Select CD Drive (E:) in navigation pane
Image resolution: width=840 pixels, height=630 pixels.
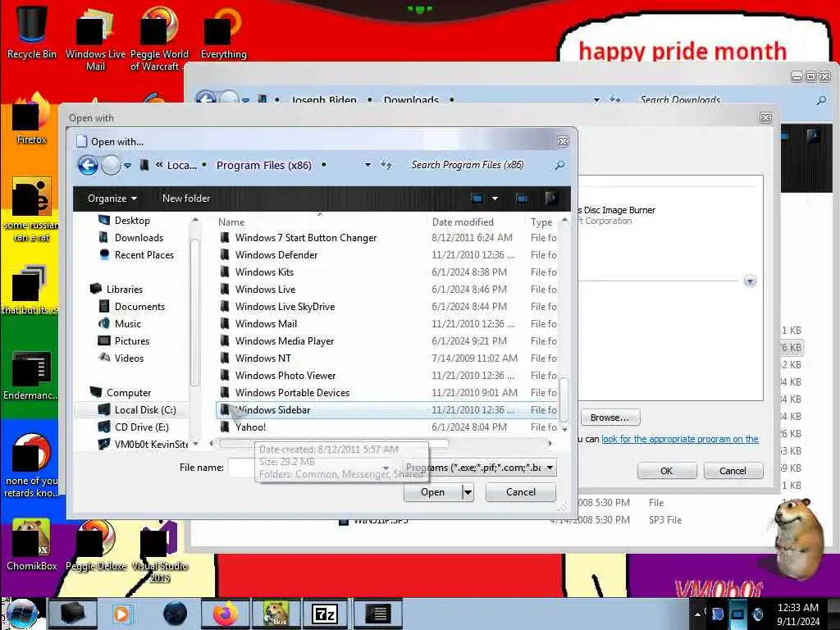[x=141, y=427]
